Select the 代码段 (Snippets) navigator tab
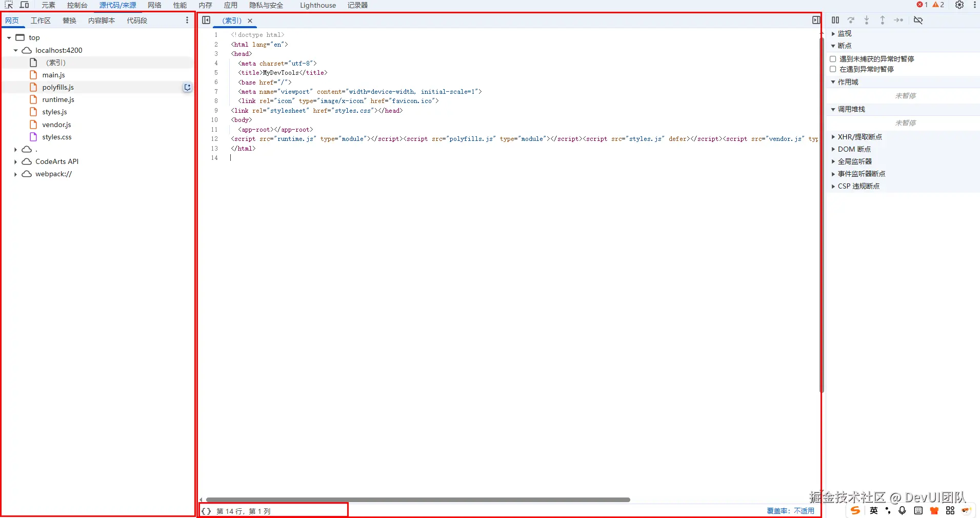980x518 pixels. [x=137, y=20]
